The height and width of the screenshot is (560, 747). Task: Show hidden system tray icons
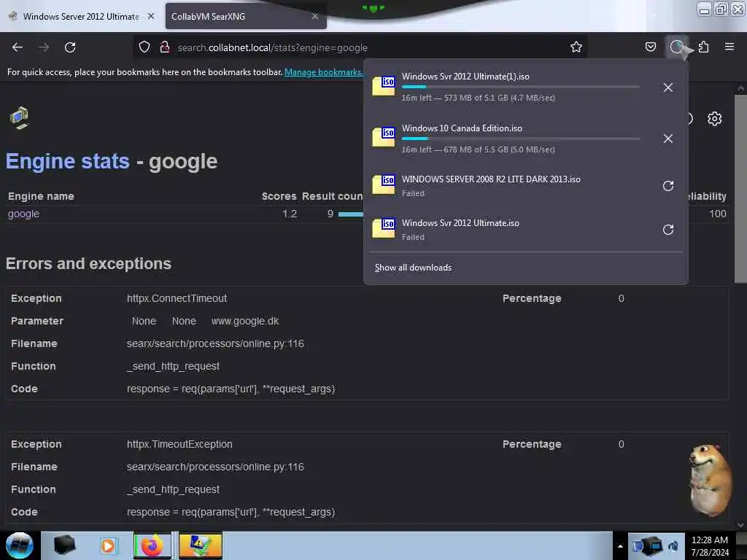tap(620, 546)
